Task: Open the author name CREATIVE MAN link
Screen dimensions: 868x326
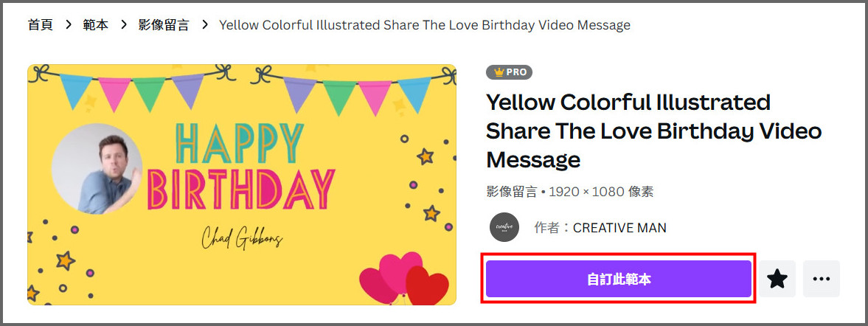Action: [619, 228]
